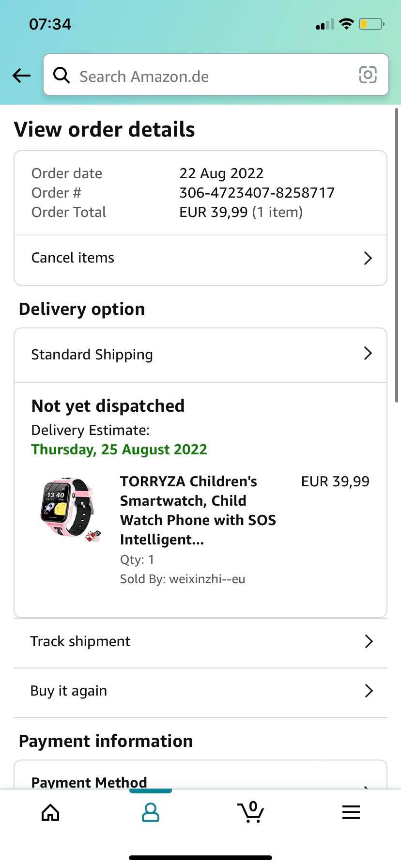Expand the Standard Shipping chevron

[368, 354]
